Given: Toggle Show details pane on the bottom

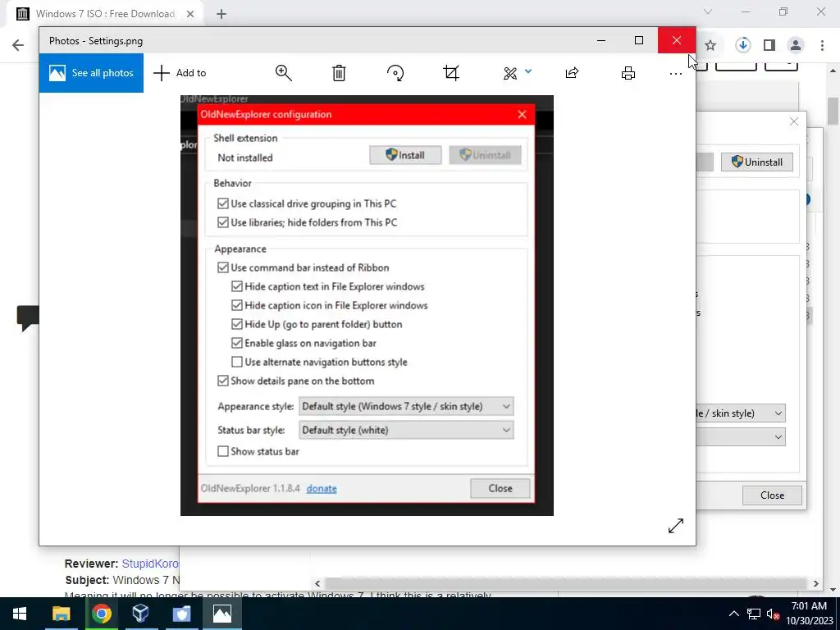Looking at the screenshot, I should (x=223, y=381).
